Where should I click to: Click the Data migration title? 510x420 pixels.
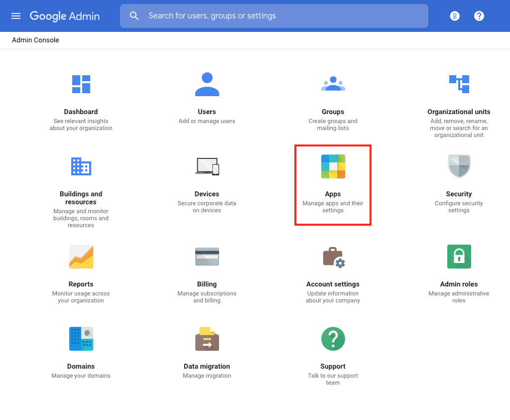[x=207, y=366]
